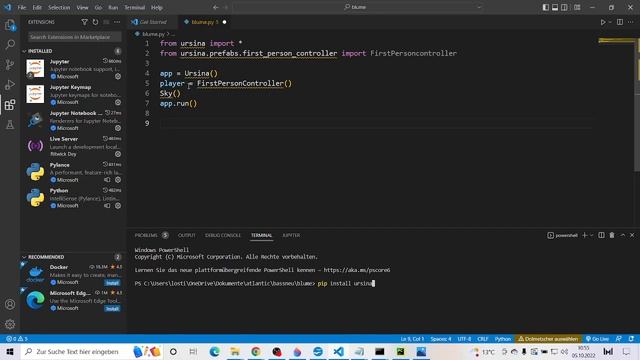The image size is (640, 360).
Task: Show the Jupyter panel tab
Action: point(291,235)
